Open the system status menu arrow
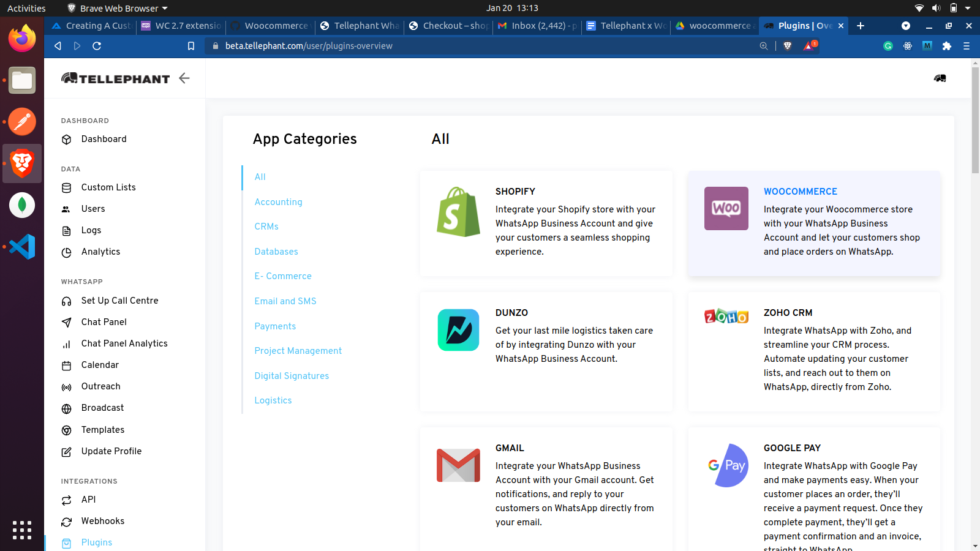This screenshot has height=551, width=980. coord(968,9)
